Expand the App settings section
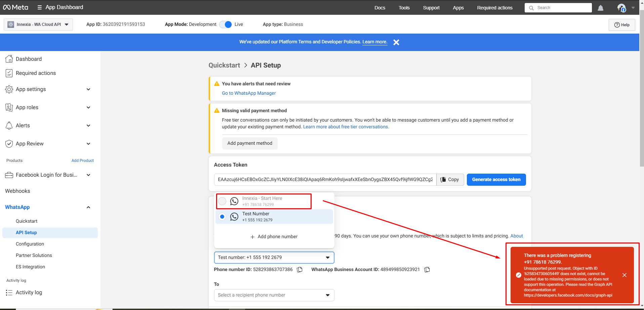The height and width of the screenshot is (310, 644). tap(88, 89)
